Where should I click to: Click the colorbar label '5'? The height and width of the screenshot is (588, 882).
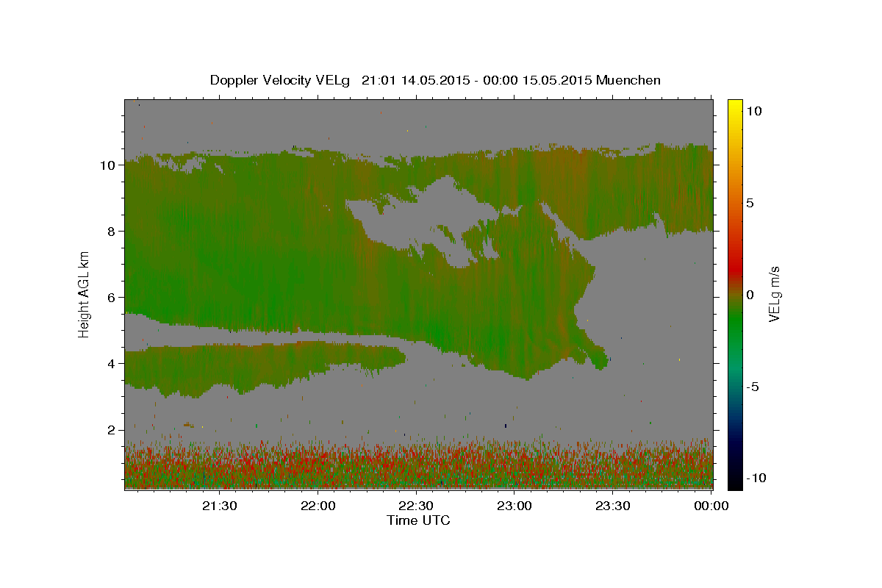[x=750, y=203]
